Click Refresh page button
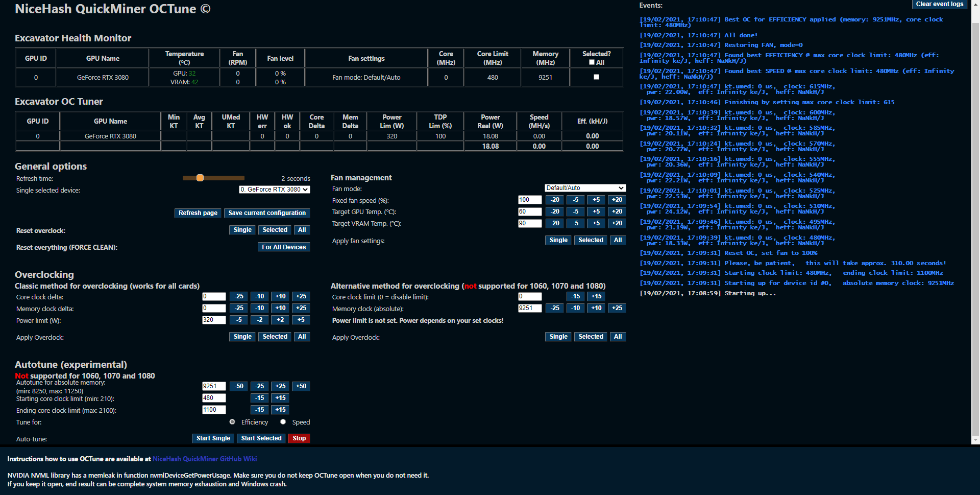Viewport: 980px width, 495px height. (198, 213)
